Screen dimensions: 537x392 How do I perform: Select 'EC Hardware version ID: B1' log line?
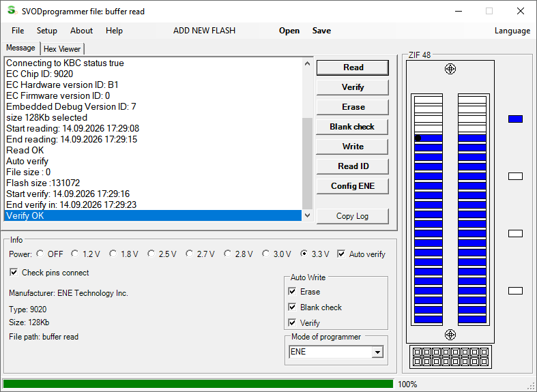coord(153,85)
